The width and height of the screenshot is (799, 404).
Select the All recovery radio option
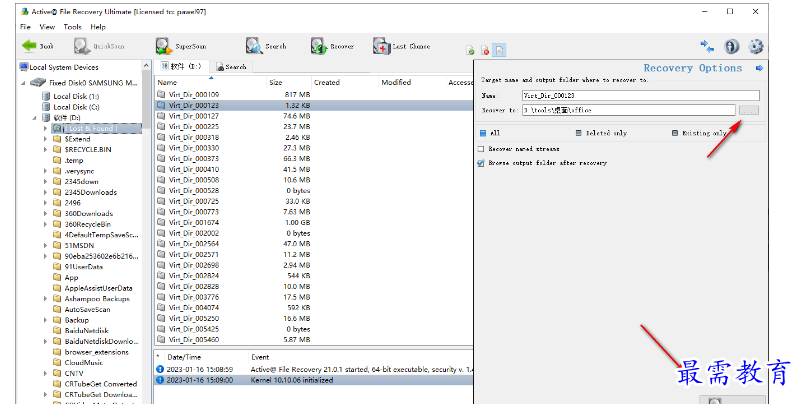point(483,133)
